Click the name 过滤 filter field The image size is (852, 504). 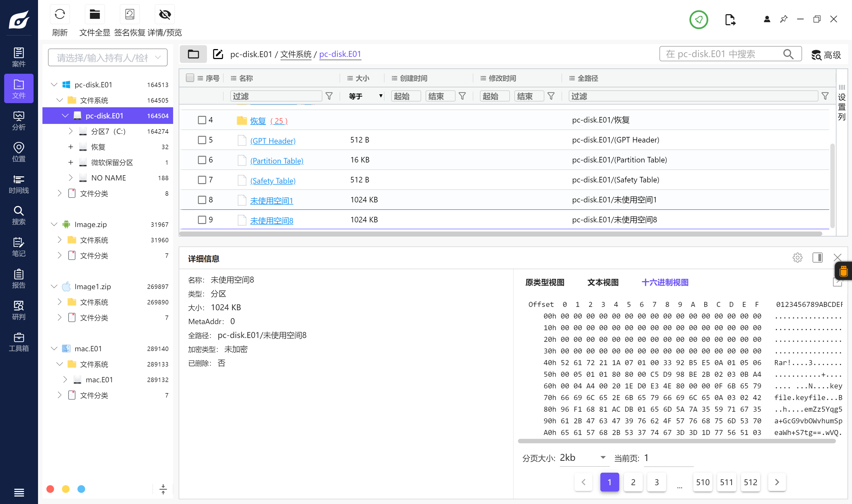pyautogui.click(x=276, y=96)
